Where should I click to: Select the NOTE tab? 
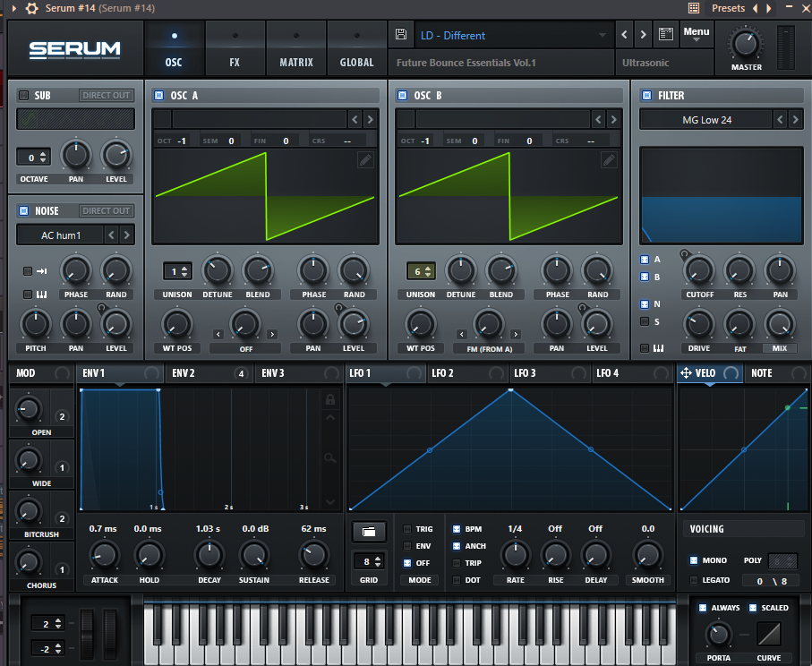(776, 373)
